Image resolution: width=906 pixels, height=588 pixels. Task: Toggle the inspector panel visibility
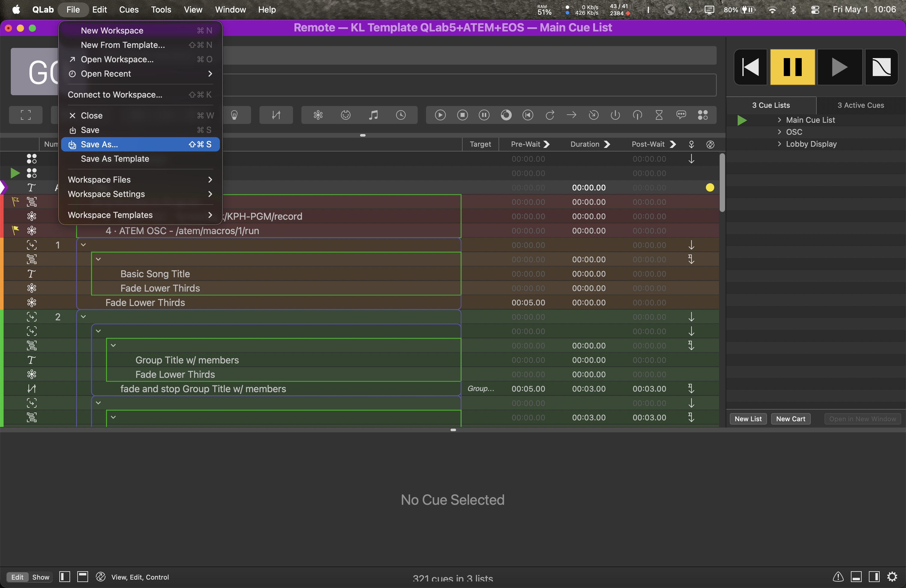(856, 577)
